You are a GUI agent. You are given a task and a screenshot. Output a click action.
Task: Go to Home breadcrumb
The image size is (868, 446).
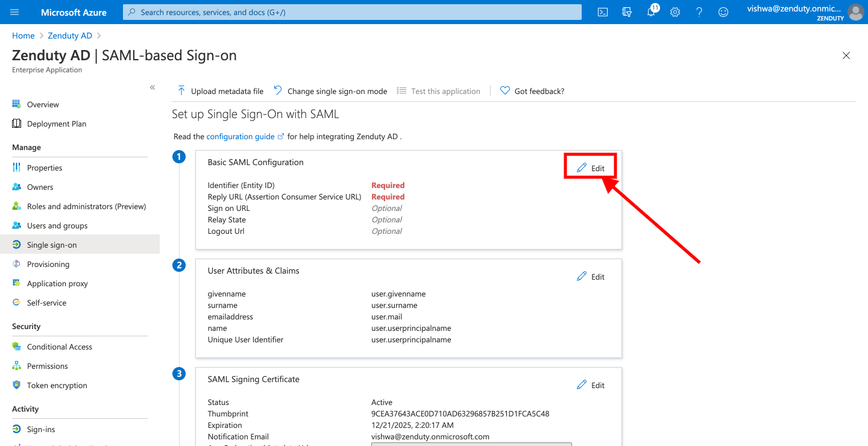point(23,36)
